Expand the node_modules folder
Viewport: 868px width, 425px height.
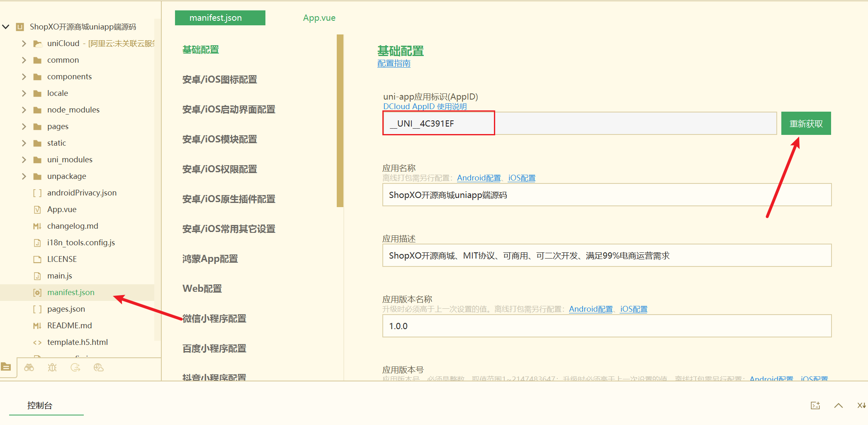click(x=24, y=110)
